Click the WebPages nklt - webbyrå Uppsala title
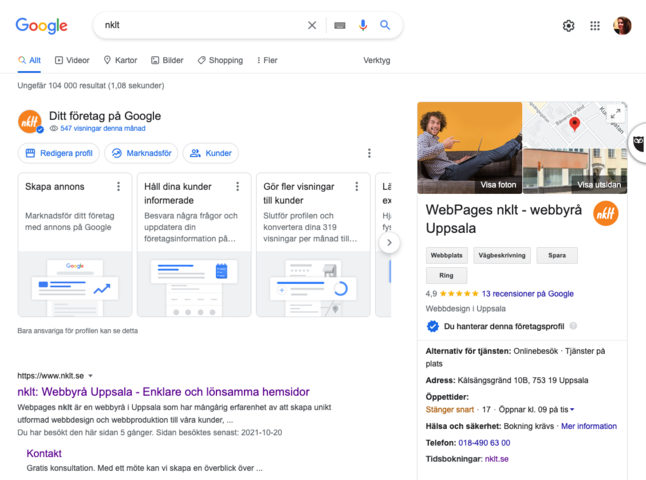 (503, 219)
